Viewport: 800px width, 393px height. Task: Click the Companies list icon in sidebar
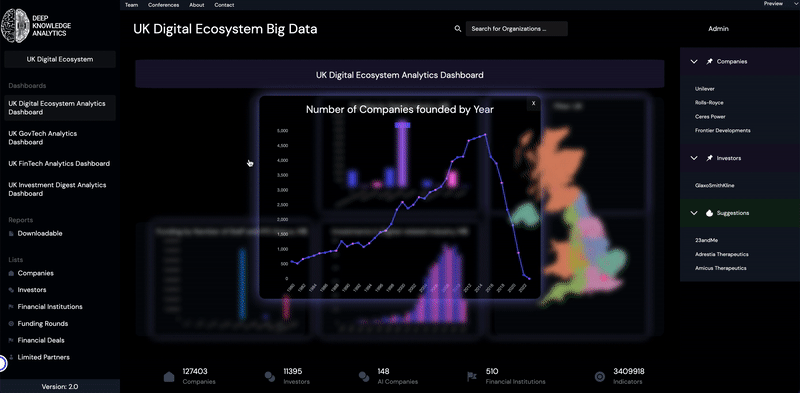pyautogui.click(x=11, y=273)
